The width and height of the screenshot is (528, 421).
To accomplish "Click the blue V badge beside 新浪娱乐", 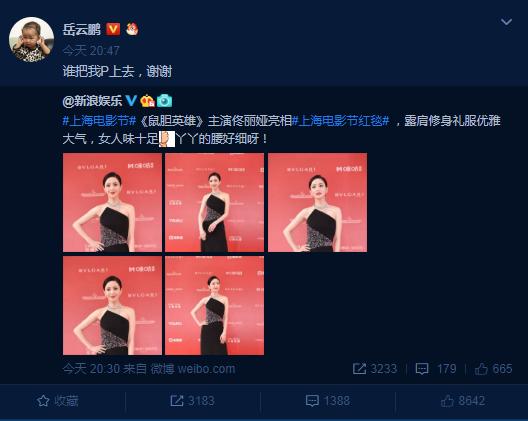I will click(131, 100).
